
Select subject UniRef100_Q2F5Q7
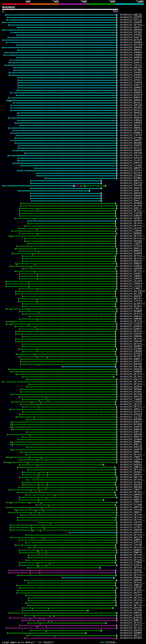[131, 588]
